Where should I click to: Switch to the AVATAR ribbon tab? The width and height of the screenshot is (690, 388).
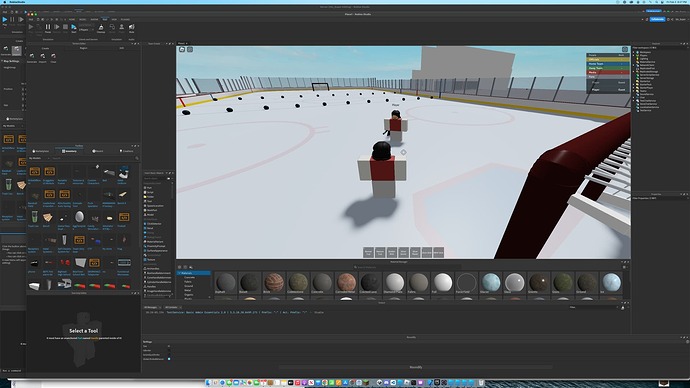95,19
